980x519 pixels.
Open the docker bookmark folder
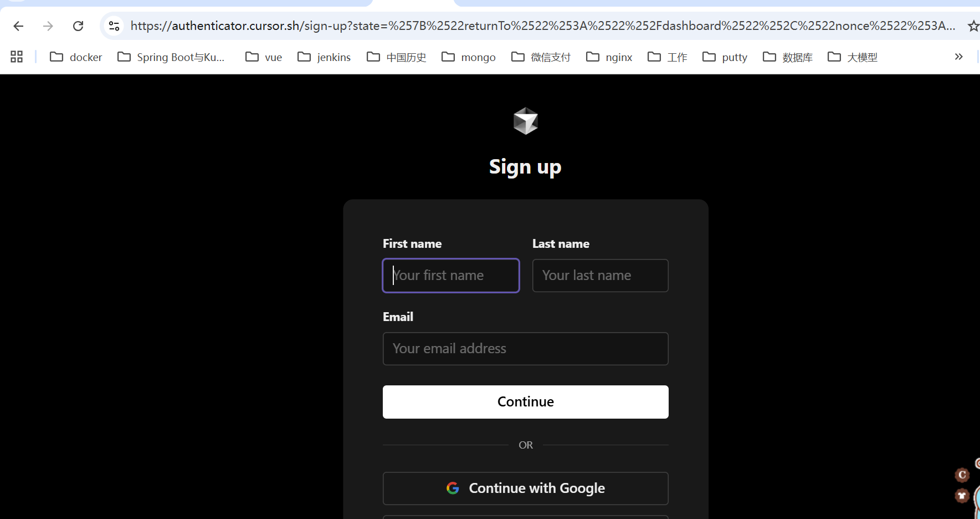point(76,57)
